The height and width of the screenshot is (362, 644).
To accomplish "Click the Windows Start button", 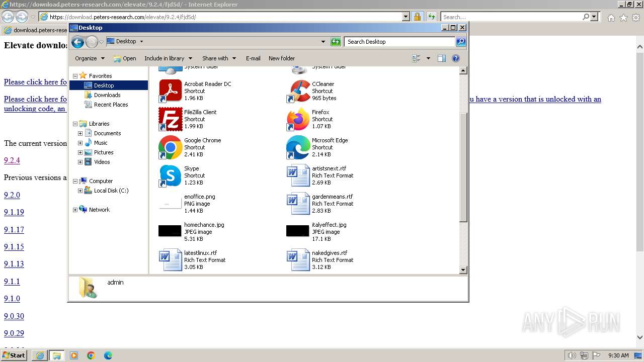I will 14,355.
